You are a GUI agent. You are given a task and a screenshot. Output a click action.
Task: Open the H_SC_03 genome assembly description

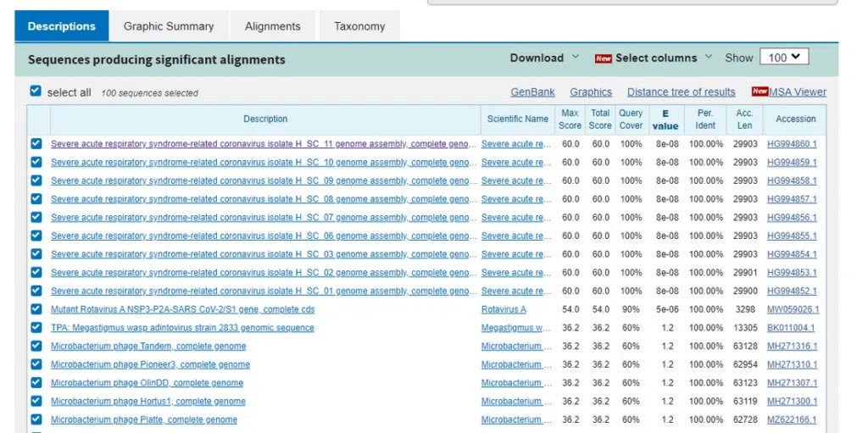coord(264,254)
